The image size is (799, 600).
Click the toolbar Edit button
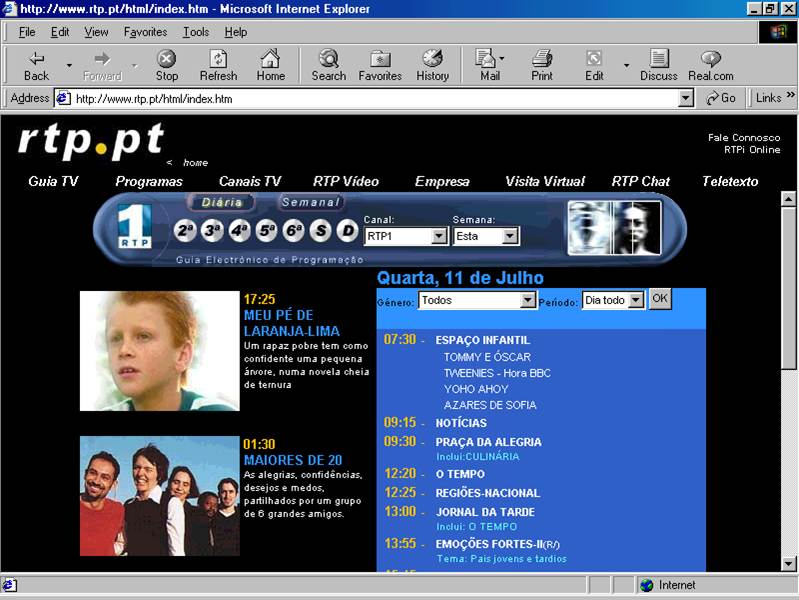coord(594,66)
